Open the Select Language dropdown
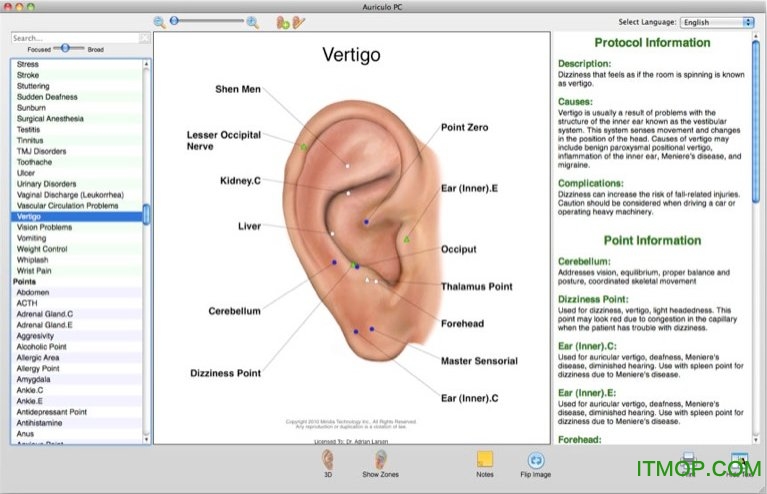Image resolution: width=767 pixels, height=494 pixels. (x=717, y=22)
